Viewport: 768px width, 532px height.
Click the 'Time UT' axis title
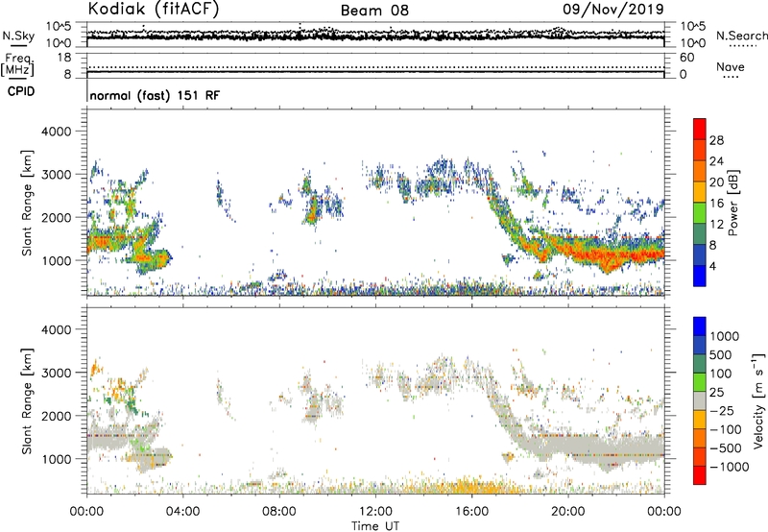[x=375, y=526]
